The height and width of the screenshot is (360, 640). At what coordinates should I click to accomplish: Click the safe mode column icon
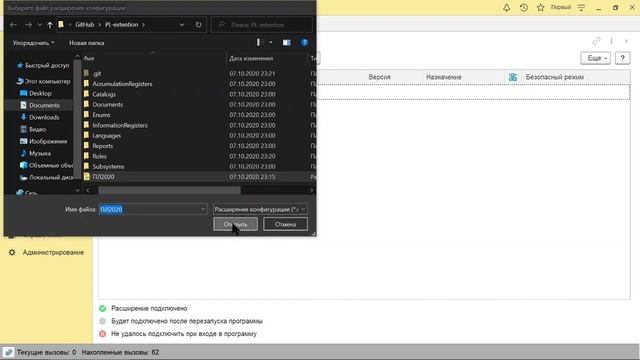(x=513, y=77)
